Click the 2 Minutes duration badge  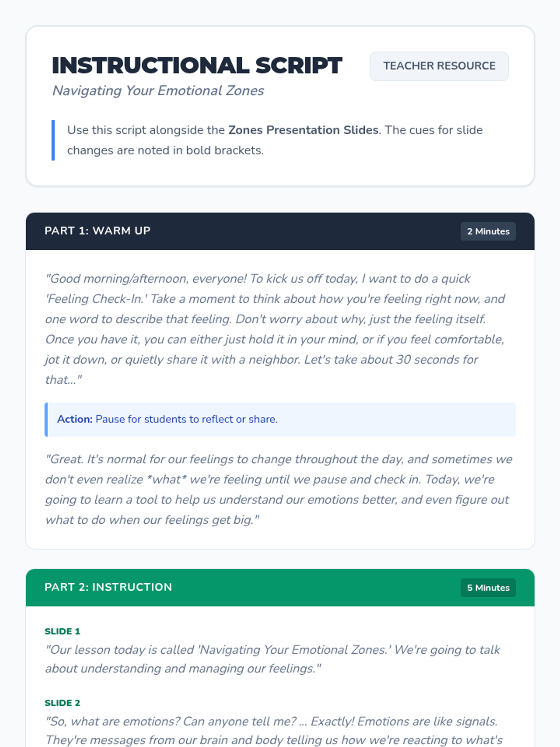pyautogui.click(x=488, y=232)
